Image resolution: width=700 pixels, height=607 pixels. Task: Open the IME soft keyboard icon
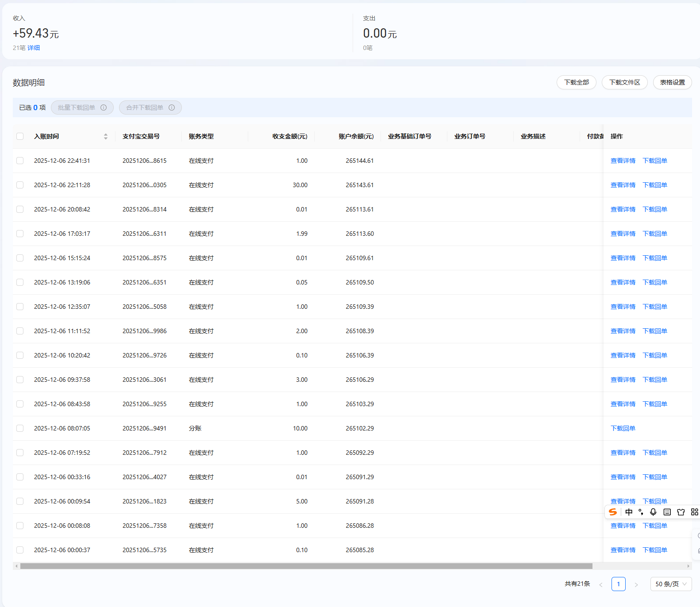pos(667,512)
